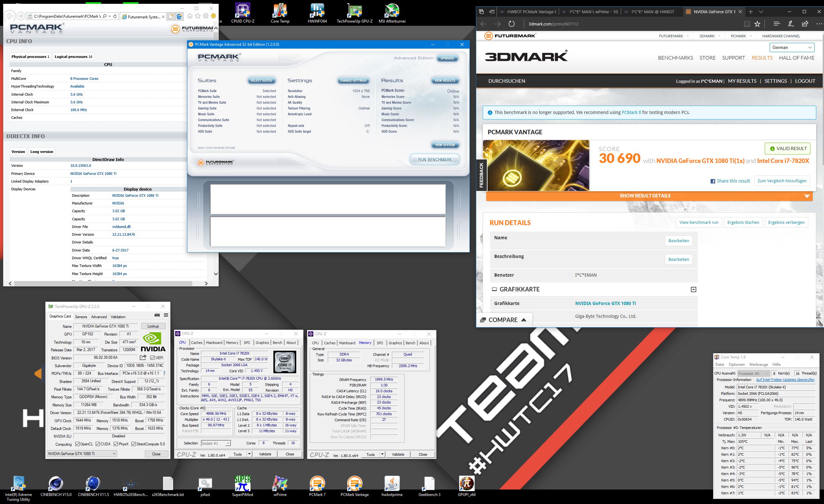Click horizontal scrollbar in Futuremark SystemInfo window

pos(103,283)
